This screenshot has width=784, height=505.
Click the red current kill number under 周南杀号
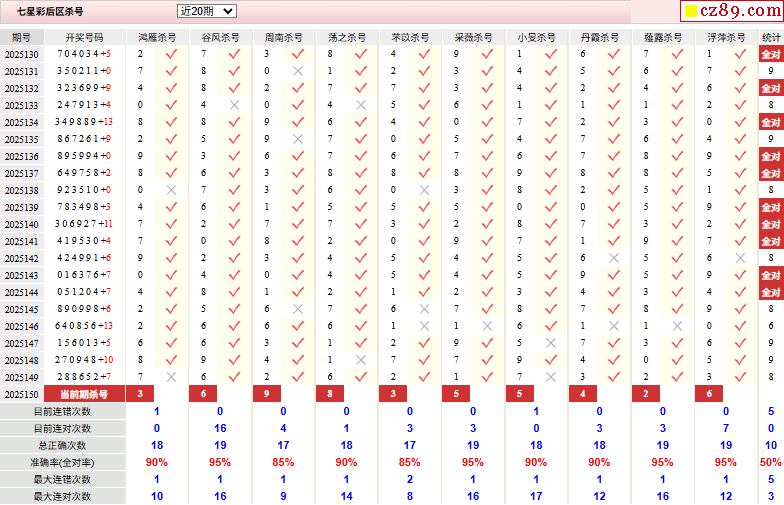[x=267, y=394]
